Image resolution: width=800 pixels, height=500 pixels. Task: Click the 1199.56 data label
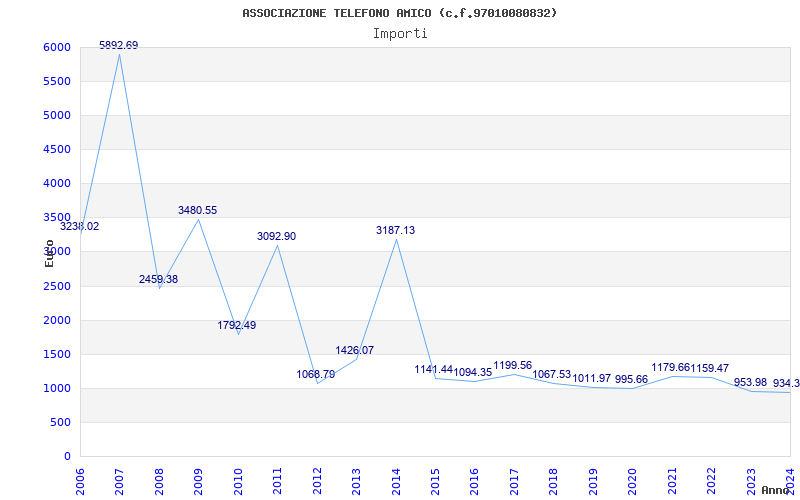point(513,365)
